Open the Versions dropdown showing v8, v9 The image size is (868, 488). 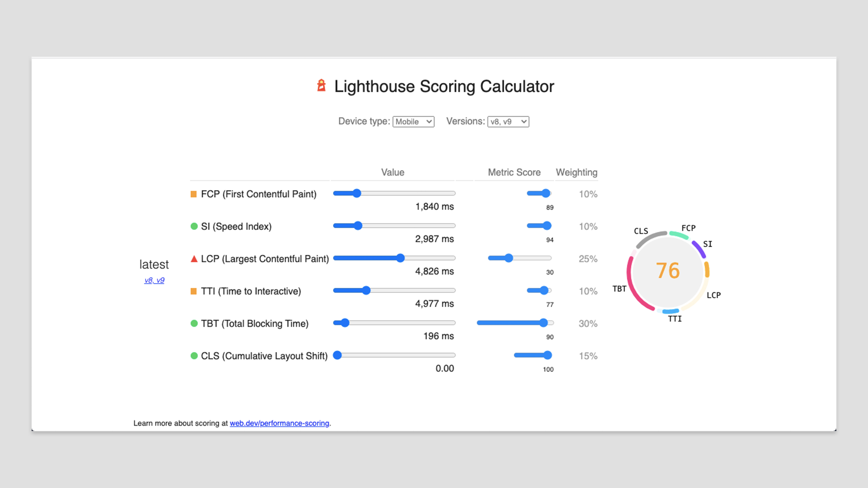coord(508,122)
